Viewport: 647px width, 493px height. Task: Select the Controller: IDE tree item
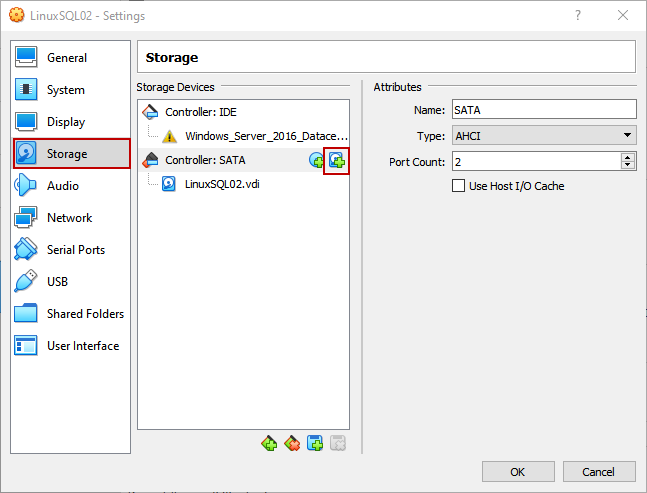pos(200,112)
